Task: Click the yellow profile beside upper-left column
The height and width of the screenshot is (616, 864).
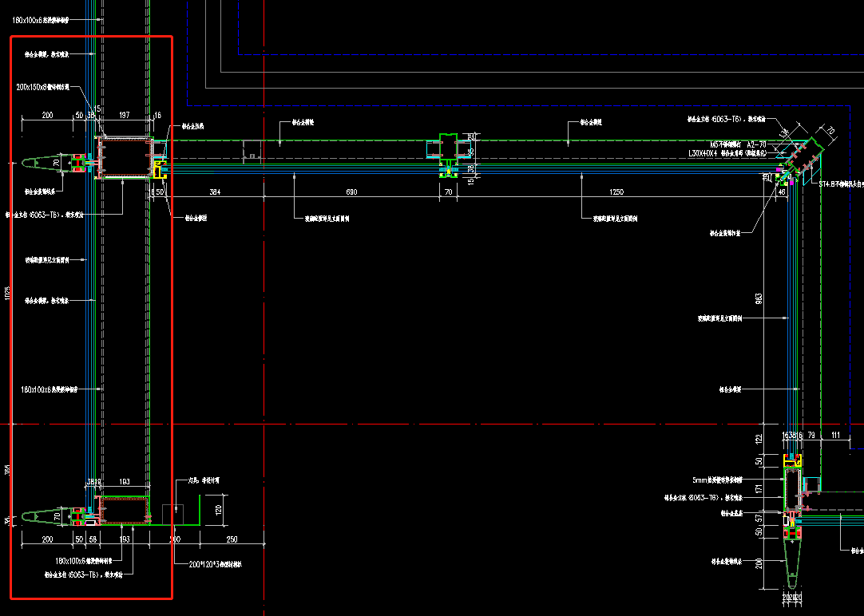Action: [x=159, y=168]
